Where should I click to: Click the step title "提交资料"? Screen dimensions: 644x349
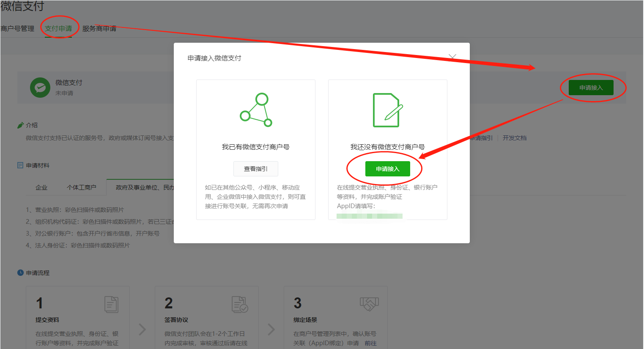coord(47,320)
